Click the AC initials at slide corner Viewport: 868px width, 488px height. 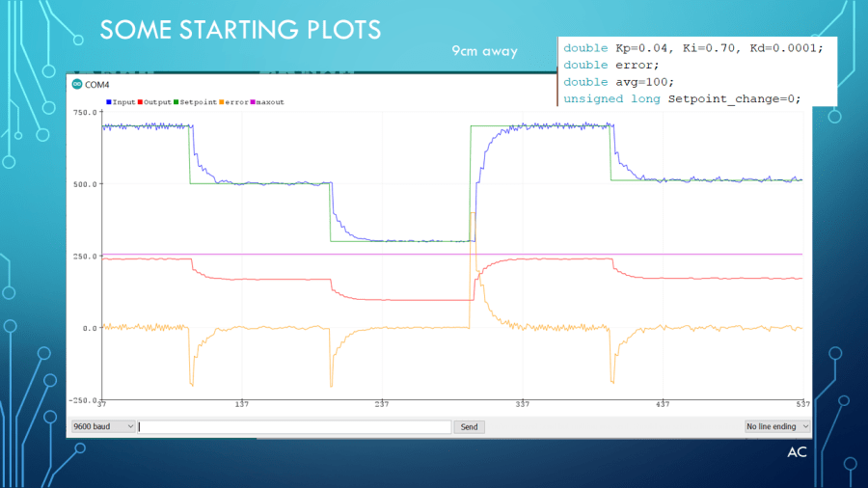tap(797, 451)
